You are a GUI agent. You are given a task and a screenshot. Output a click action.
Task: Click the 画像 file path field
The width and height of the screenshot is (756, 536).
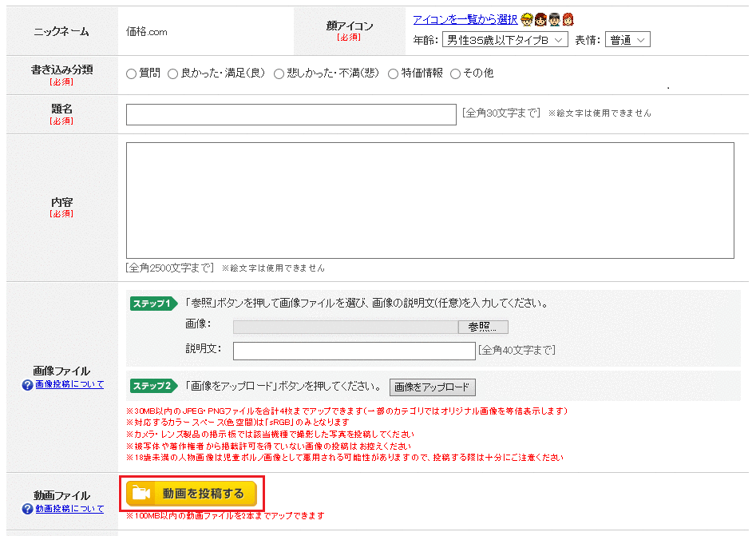pyautogui.click(x=346, y=327)
